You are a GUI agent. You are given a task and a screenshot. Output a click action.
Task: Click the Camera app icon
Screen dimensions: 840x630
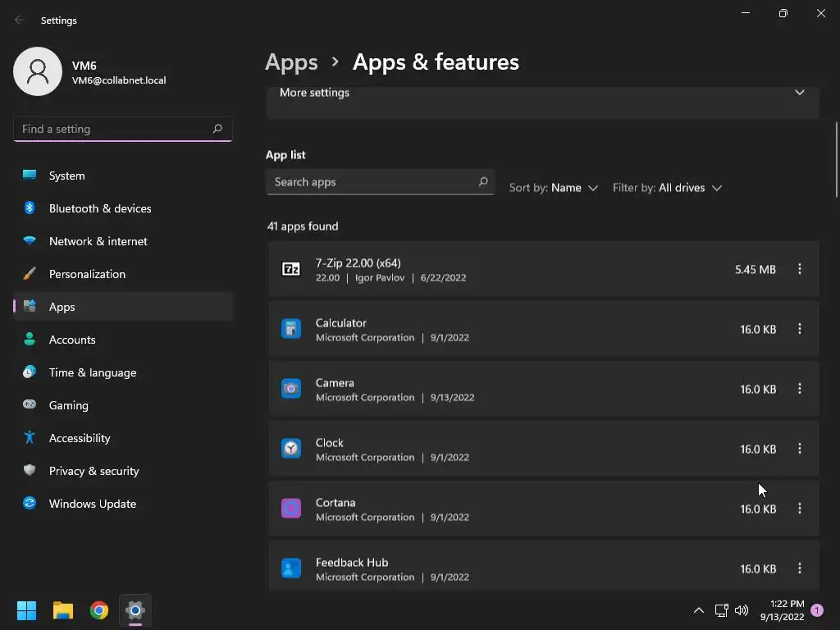coord(291,389)
